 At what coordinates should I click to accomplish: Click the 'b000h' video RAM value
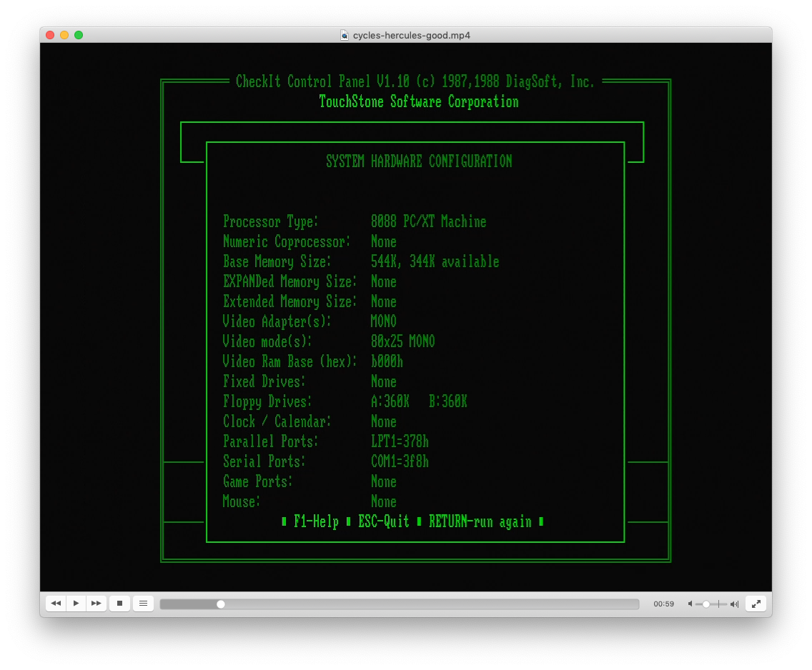click(387, 361)
